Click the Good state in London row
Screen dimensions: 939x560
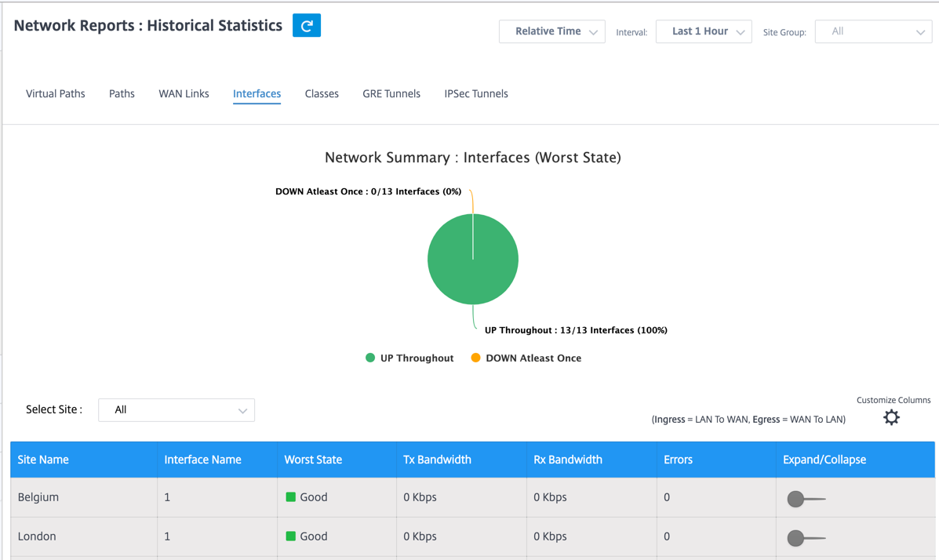coord(307,536)
